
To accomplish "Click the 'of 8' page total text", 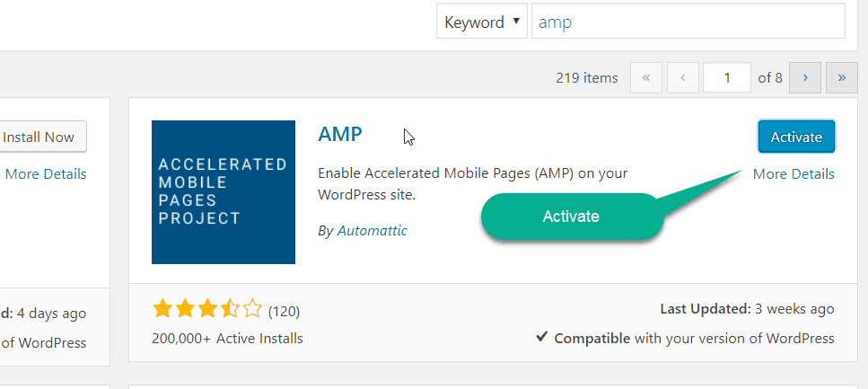I will pos(770,77).
